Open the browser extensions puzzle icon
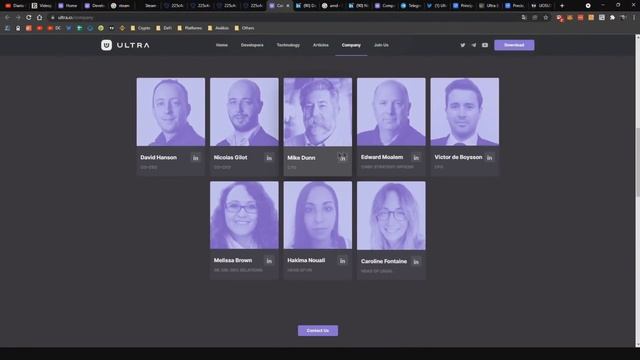The height and width of the screenshot is (360, 640). (x=612, y=18)
